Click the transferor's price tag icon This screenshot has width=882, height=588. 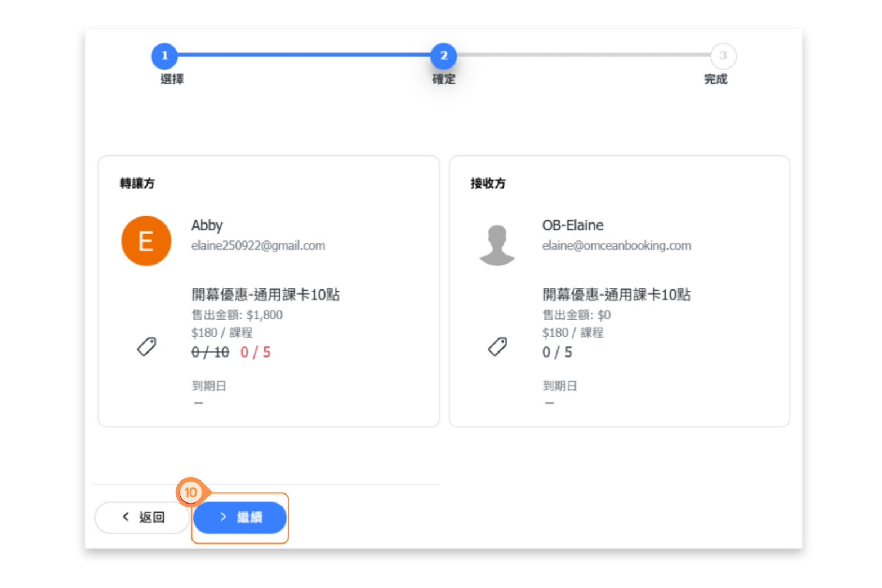tap(146, 346)
